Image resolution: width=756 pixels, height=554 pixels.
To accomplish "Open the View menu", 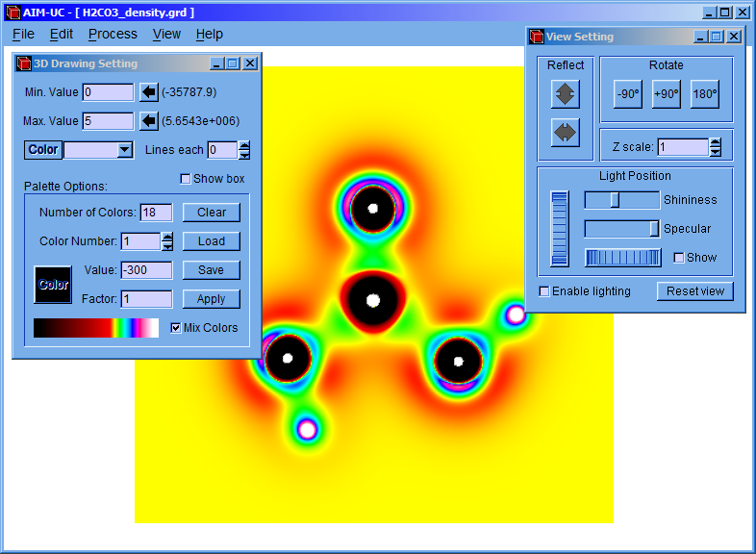I will [x=166, y=34].
